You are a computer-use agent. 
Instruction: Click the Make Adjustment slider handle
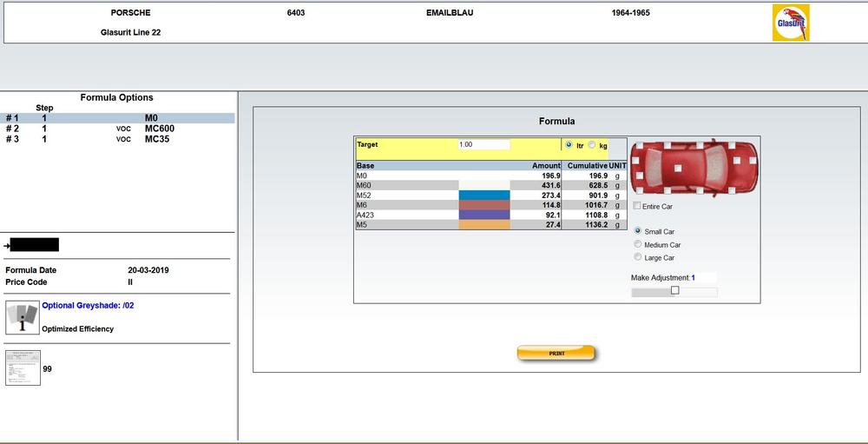[674, 290]
